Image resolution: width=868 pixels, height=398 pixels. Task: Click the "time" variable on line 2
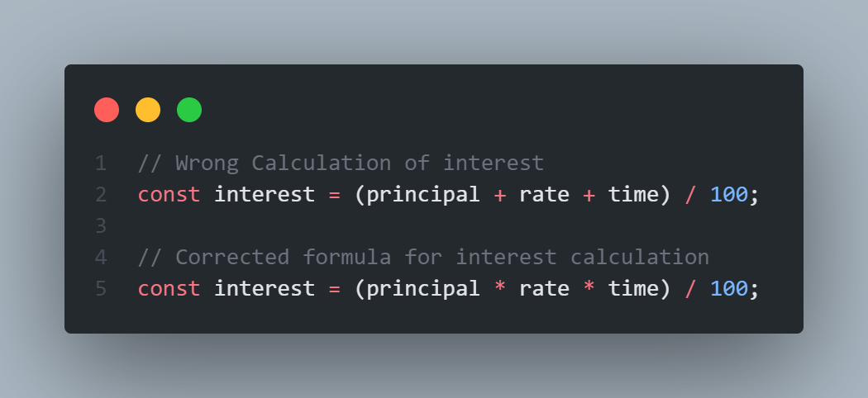(633, 195)
